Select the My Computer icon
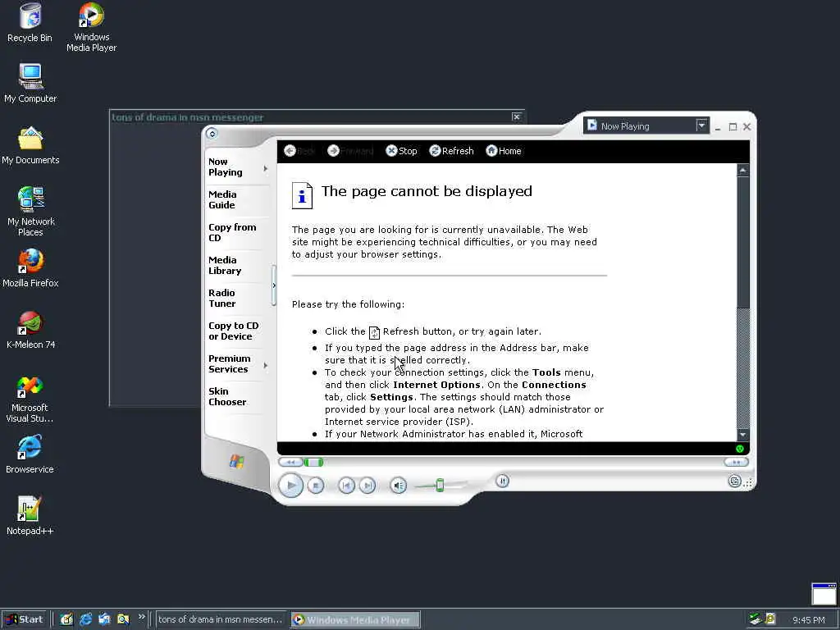This screenshot has width=840, height=630. coord(30,84)
